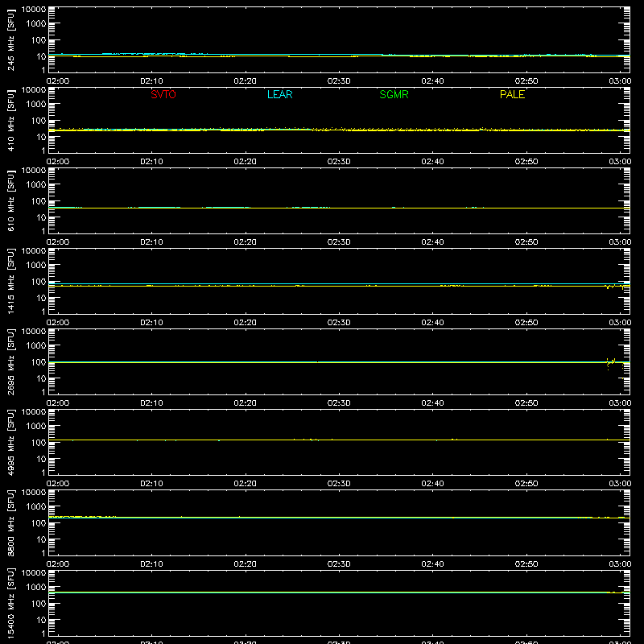Select the '15400 MHz [SFU]' axis title

click(10, 603)
